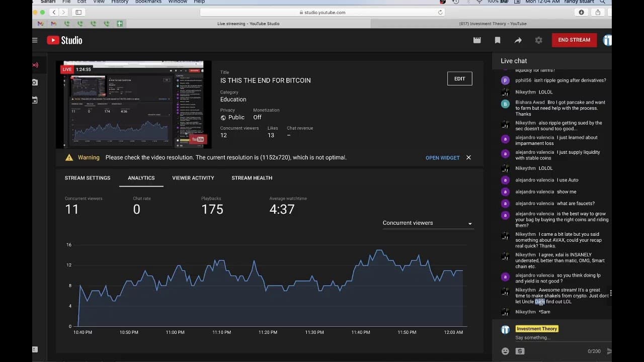
Task: Select the Live streaming YouTube Studio browser tab
Action: 249,24
